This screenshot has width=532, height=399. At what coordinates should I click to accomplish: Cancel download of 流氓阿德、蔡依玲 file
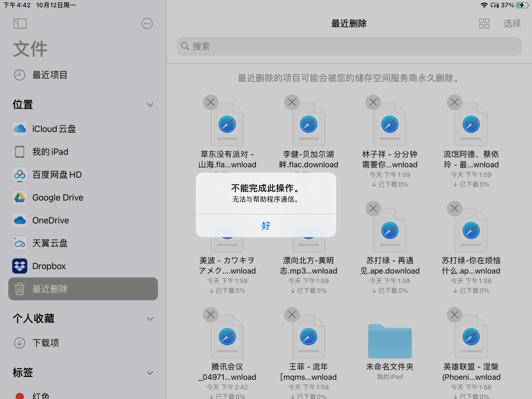pyautogui.click(x=454, y=102)
